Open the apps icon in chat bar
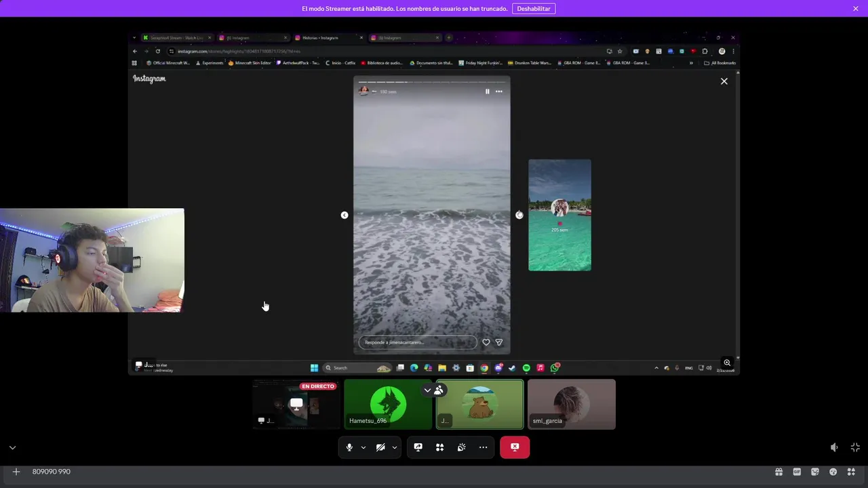The height and width of the screenshot is (488, 868). [x=851, y=472]
